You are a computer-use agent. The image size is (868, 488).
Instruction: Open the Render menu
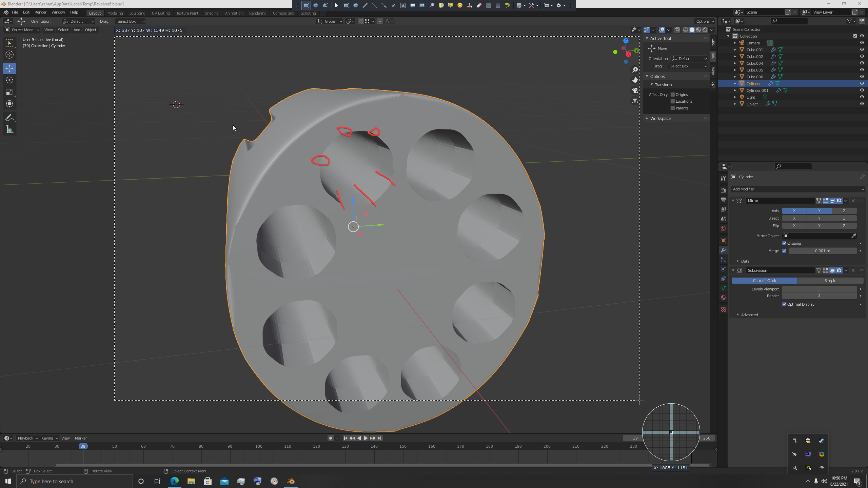point(40,12)
